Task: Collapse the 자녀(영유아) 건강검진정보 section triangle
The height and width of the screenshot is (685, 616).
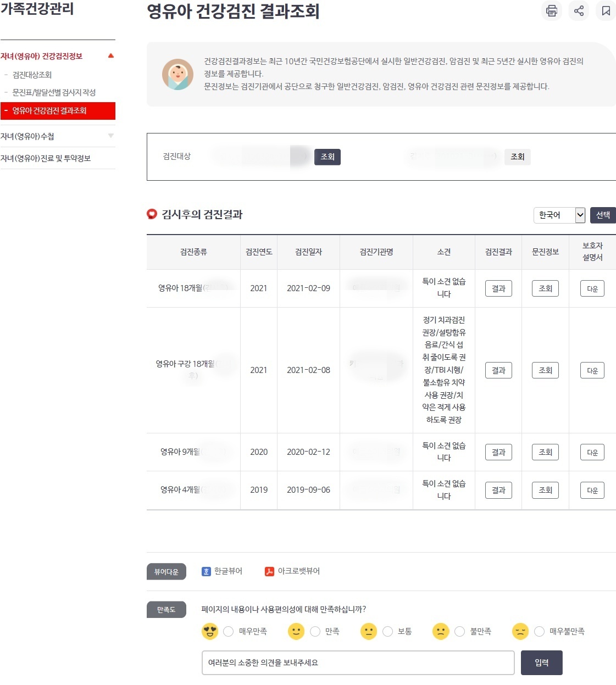Action: (111, 55)
